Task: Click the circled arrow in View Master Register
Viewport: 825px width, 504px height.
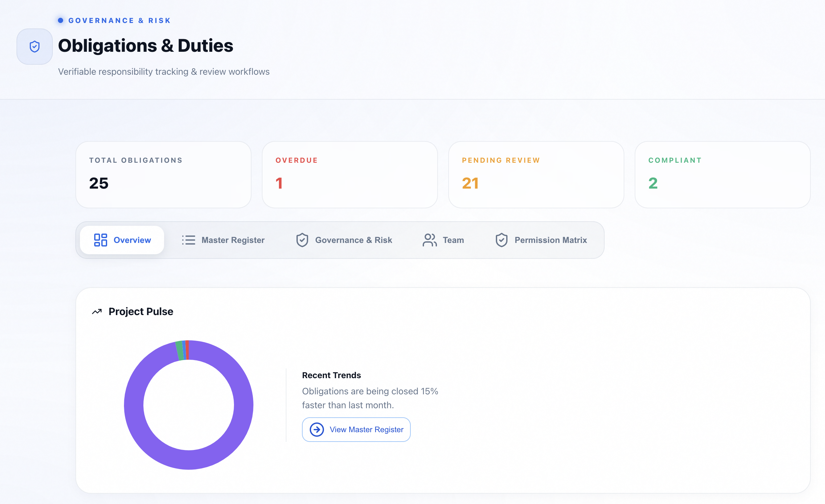Action: [317, 429]
